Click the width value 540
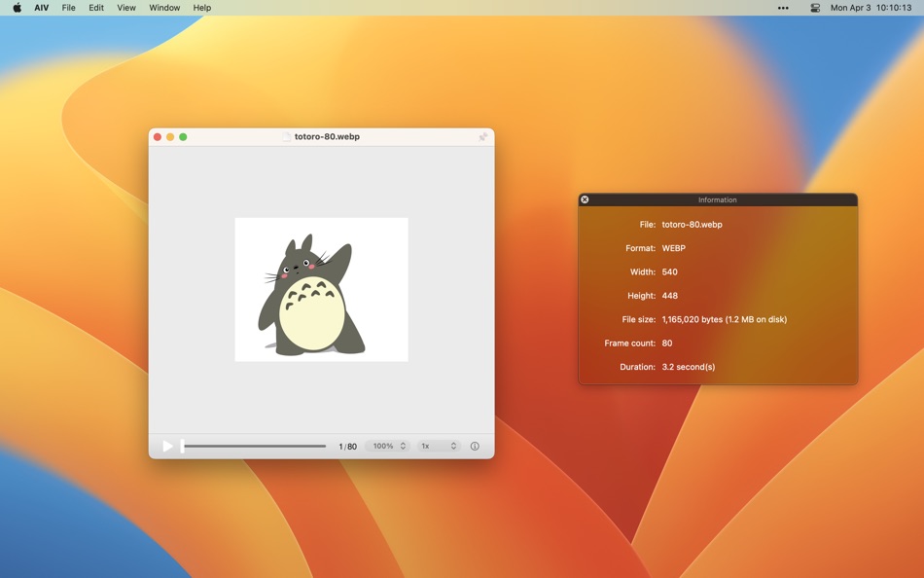Viewport: 924px width, 578px height. point(669,271)
